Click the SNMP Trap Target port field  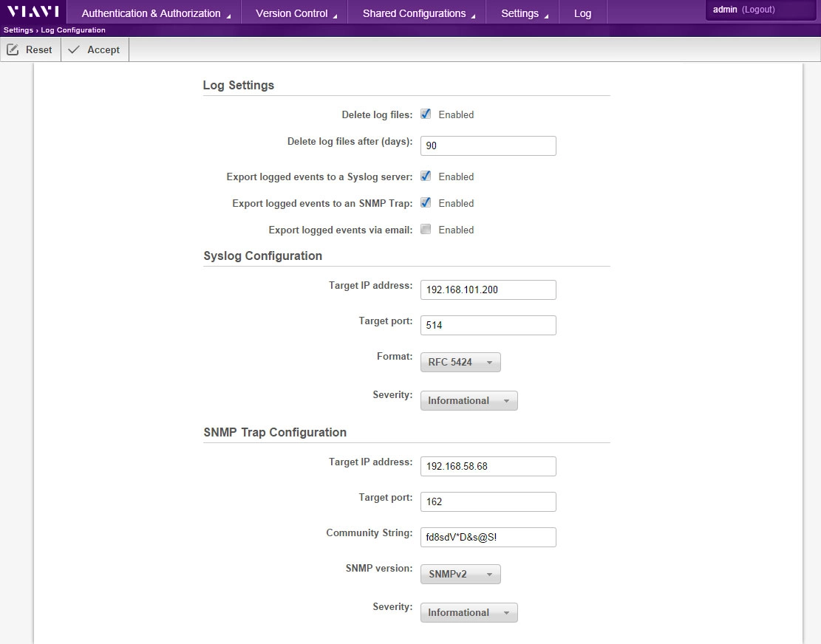point(488,501)
